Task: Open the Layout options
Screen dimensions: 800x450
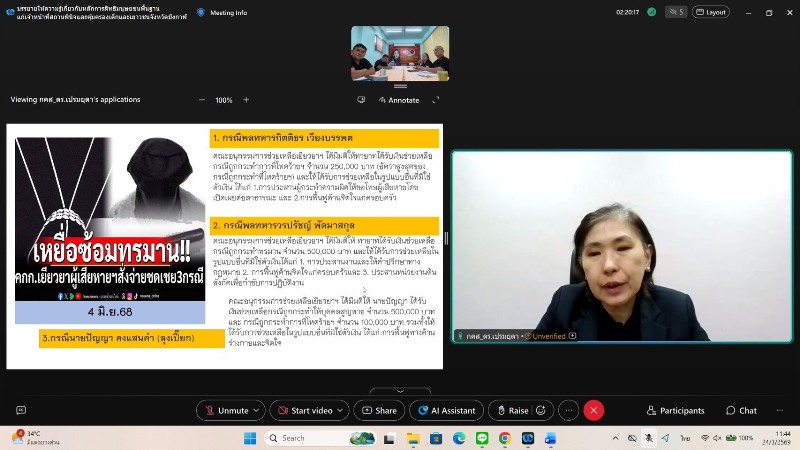Action: coord(711,13)
